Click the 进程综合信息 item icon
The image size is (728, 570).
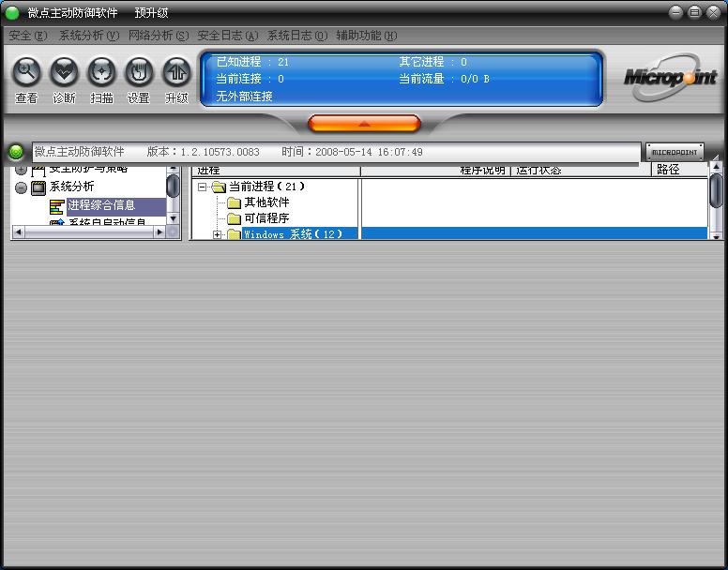[x=56, y=207]
